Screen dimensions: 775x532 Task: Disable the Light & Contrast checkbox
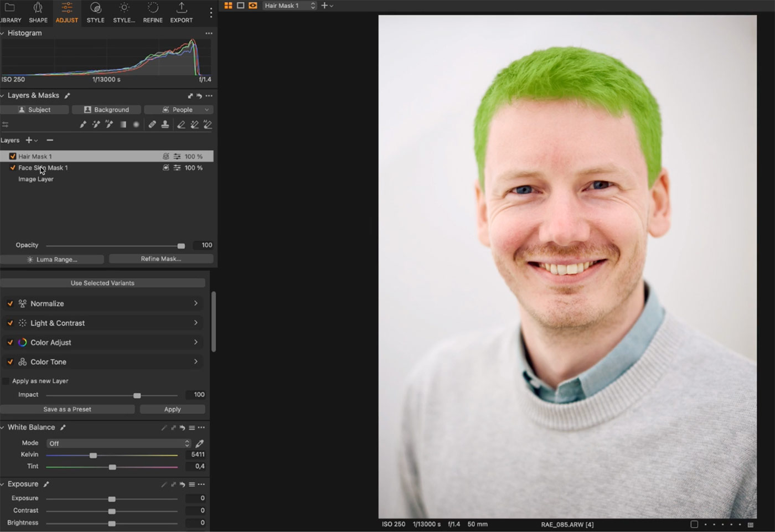tap(10, 323)
